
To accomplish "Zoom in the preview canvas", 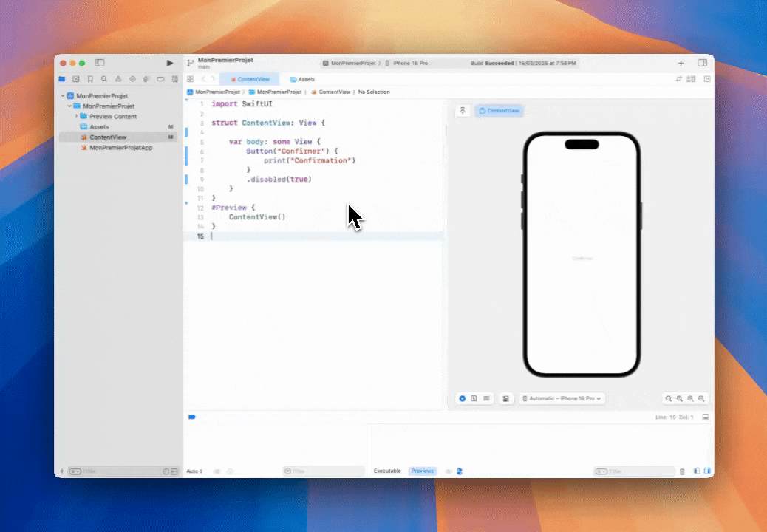I will click(x=701, y=398).
